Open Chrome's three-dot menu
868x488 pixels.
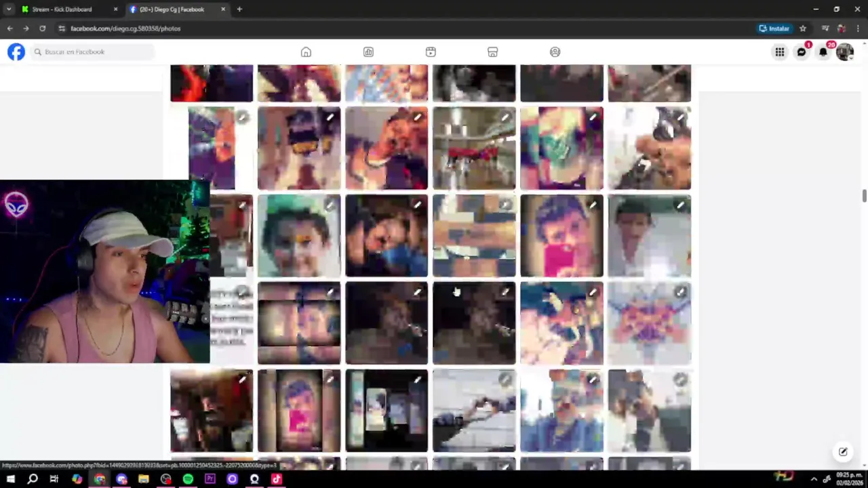coord(858,28)
